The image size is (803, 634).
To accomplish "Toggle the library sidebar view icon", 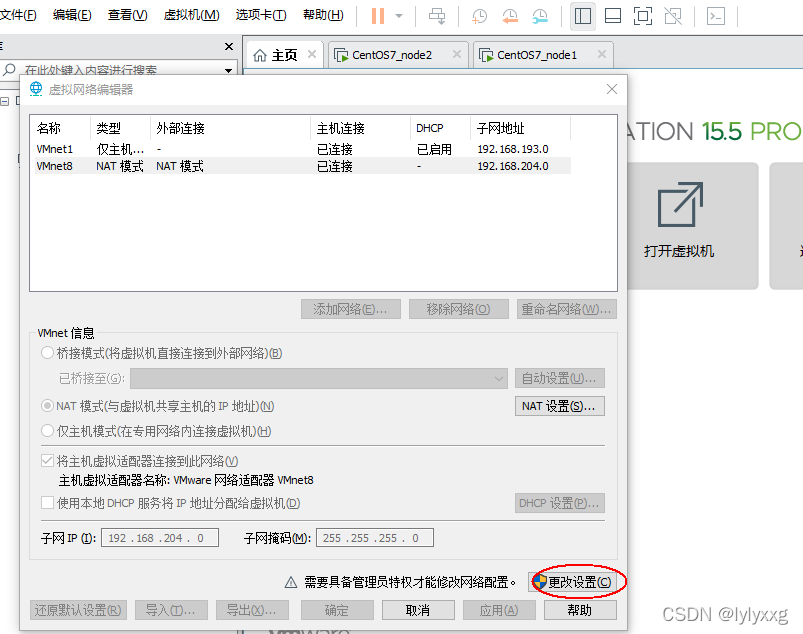I will pyautogui.click(x=583, y=16).
